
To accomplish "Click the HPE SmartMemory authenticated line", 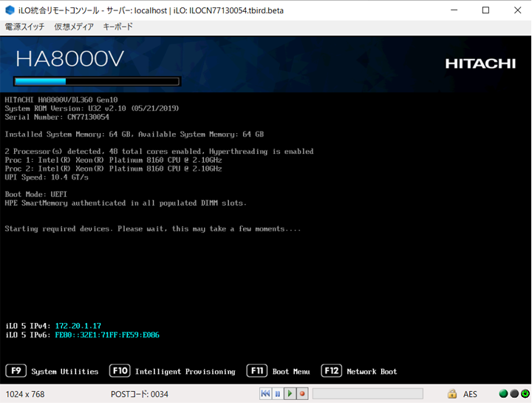I will coord(126,203).
